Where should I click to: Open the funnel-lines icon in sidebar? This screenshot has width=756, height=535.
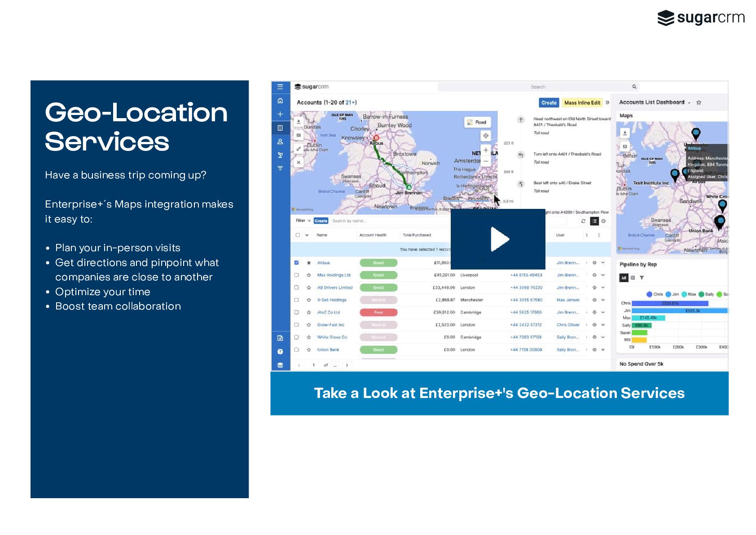coord(280,168)
